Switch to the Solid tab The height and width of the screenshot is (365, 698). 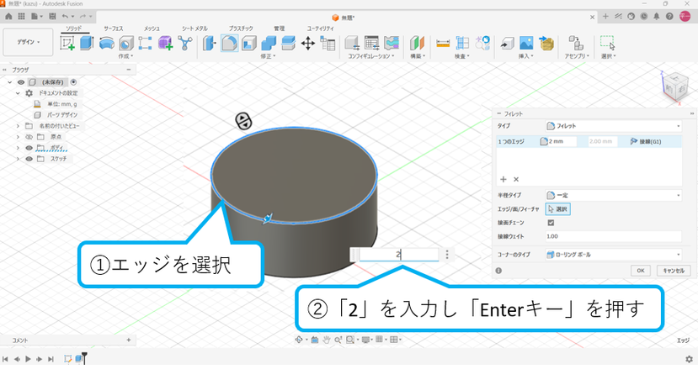point(74,28)
